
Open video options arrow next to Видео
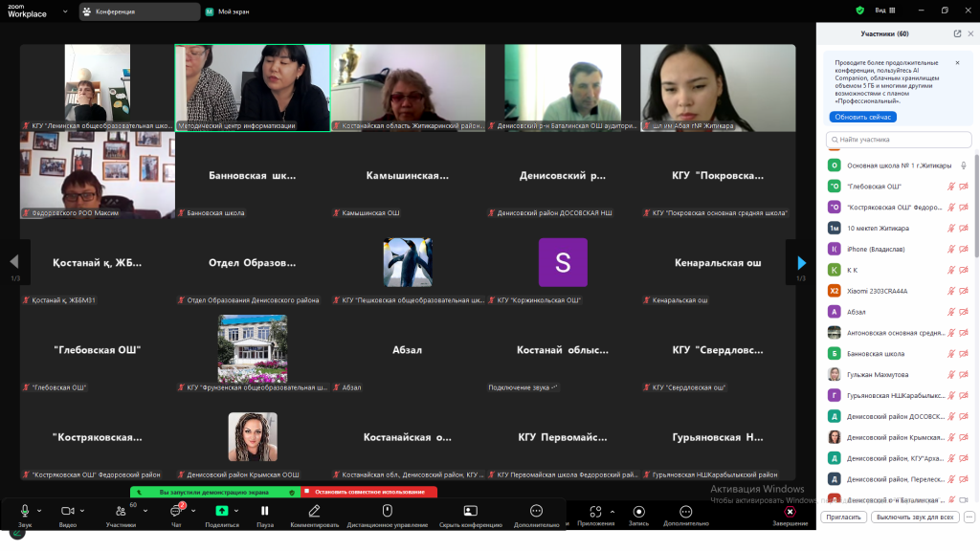(x=82, y=511)
